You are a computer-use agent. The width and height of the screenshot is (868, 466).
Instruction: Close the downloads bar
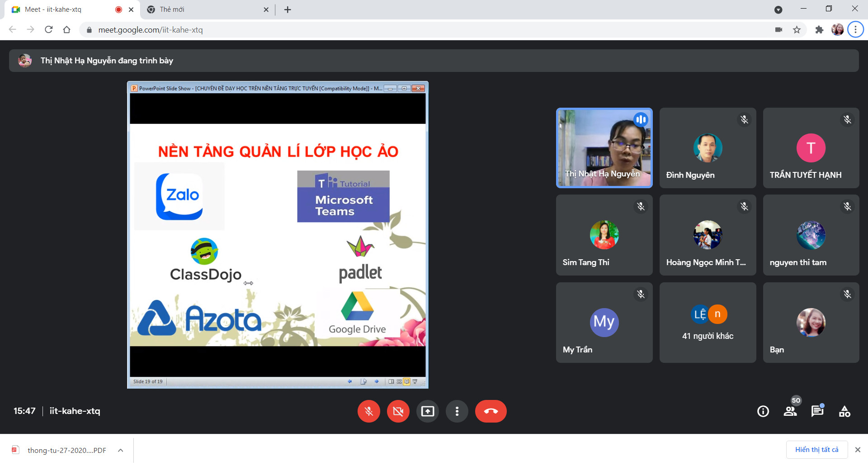point(858,450)
